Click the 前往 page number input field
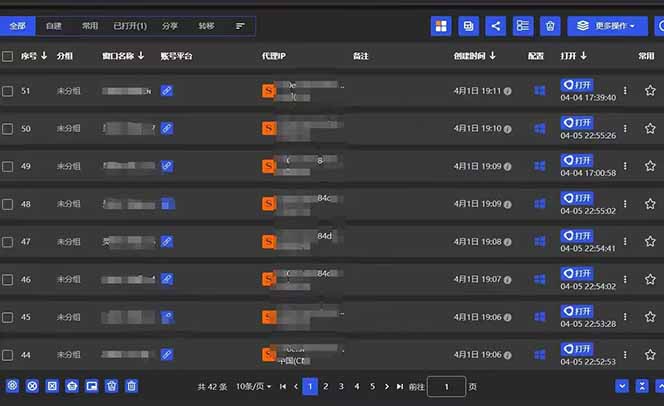 coord(446,386)
